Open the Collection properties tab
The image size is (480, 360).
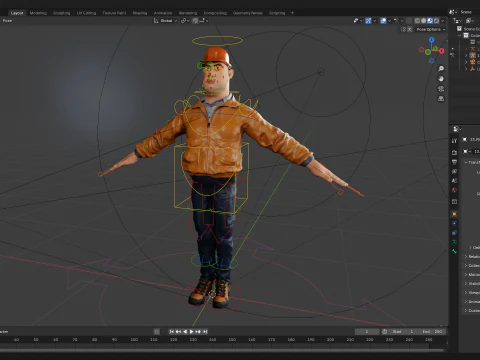coord(454,202)
